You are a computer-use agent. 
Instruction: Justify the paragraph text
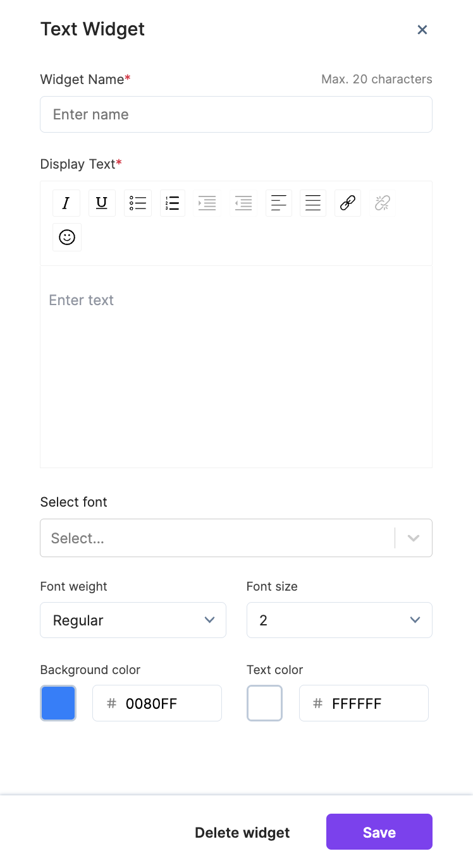312,203
